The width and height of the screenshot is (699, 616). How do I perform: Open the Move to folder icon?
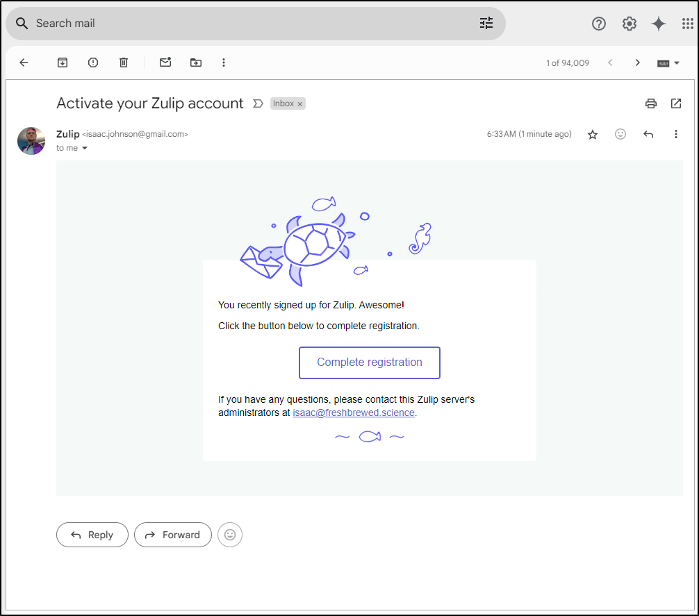(196, 63)
